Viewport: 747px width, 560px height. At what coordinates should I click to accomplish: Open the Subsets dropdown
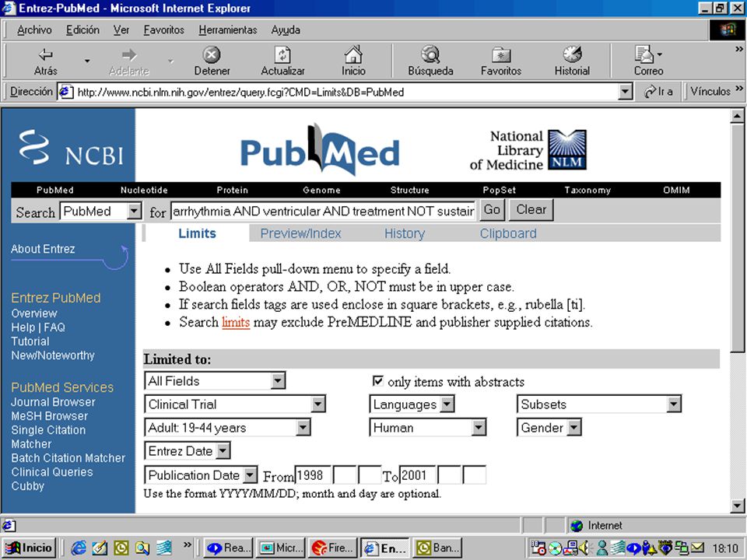(599, 404)
